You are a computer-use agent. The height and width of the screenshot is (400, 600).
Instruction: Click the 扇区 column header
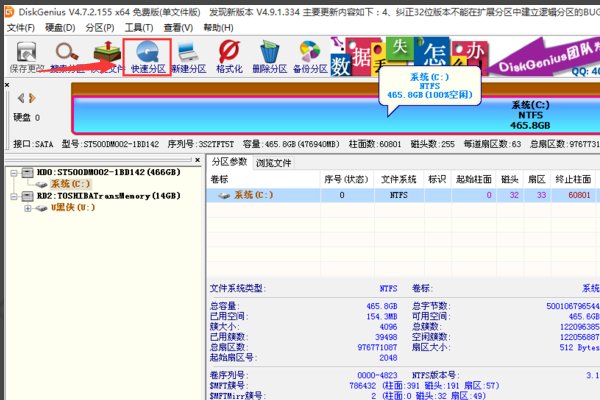tap(536, 179)
